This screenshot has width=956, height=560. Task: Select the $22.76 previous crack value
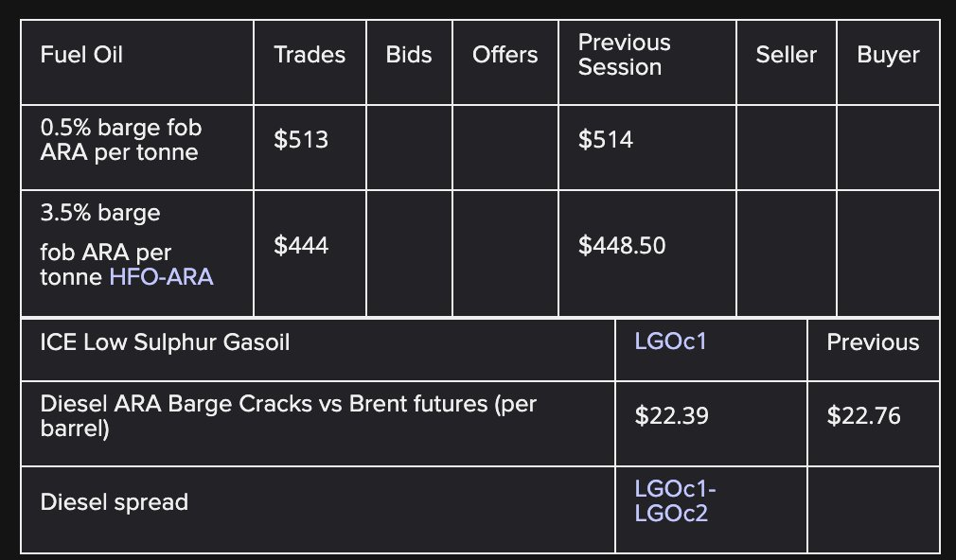tap(863, 415)
